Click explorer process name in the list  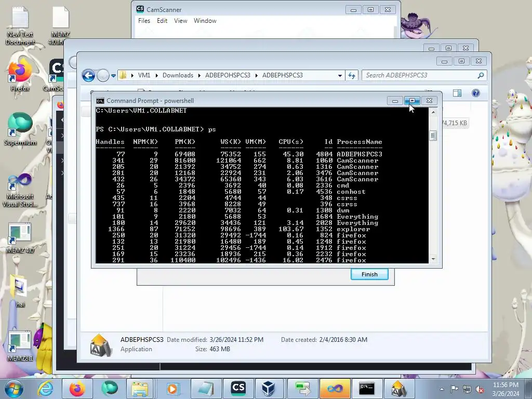pos(353,229)
